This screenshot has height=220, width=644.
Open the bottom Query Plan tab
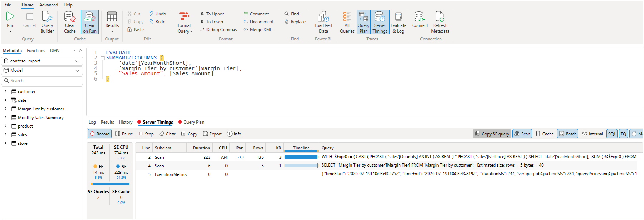[191, 122]
